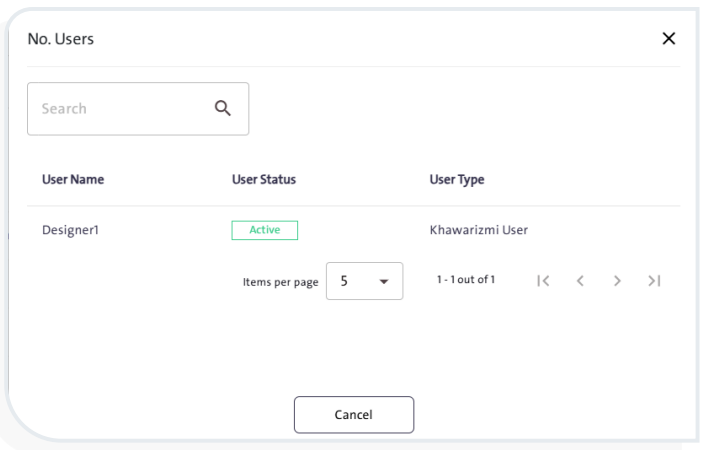The width and height of the screenshot is (702, 450).
Task: Go to the next page
Action: (x=617, y=281)
